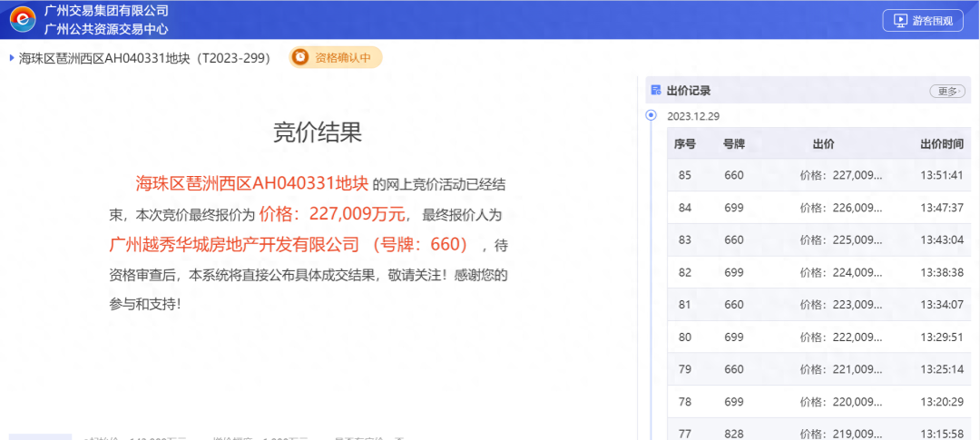Click the 序号 column header

pos(684,143)
